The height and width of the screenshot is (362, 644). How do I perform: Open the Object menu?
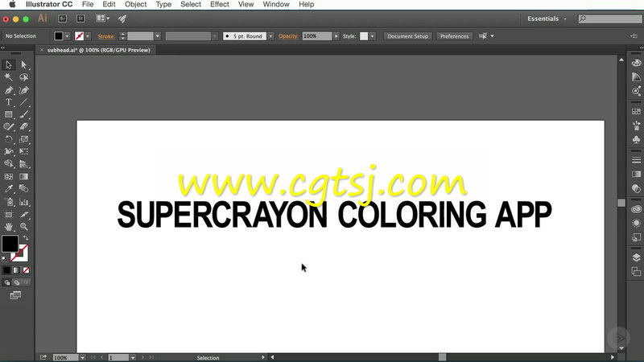(x=135, y=5)
